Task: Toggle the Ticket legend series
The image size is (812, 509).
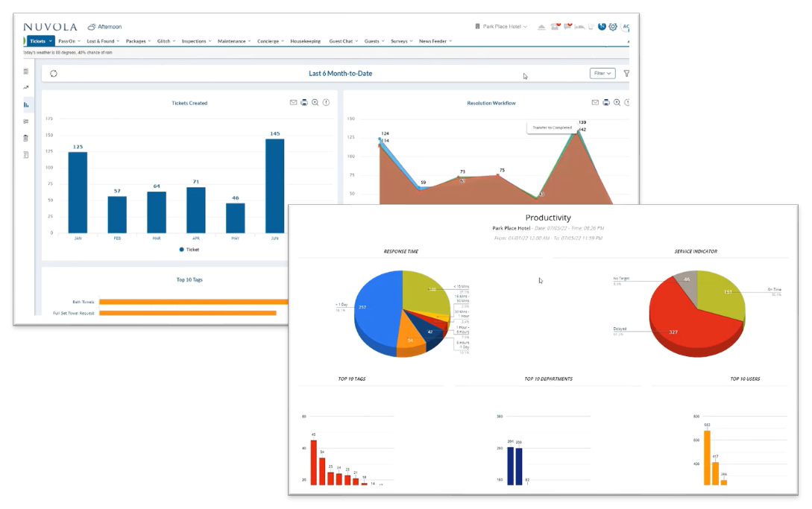Action: tap(189, 250)
